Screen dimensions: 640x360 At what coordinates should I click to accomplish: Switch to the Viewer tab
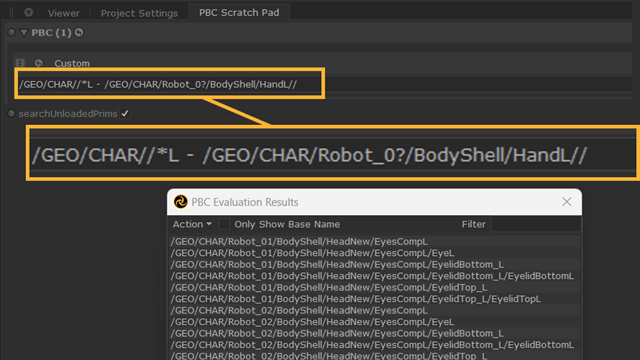64,13
